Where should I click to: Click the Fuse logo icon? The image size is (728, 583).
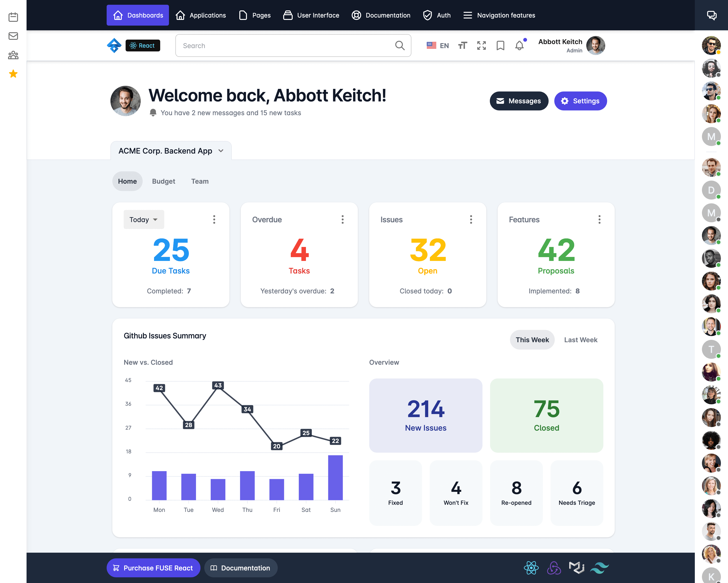click(114, 46)
